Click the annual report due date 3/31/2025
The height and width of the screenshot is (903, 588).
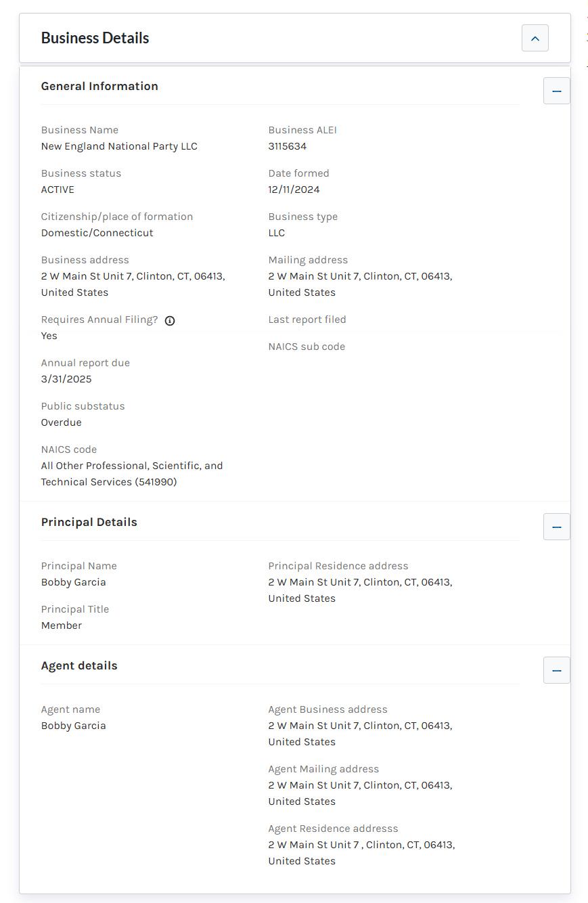click(66, 379)
